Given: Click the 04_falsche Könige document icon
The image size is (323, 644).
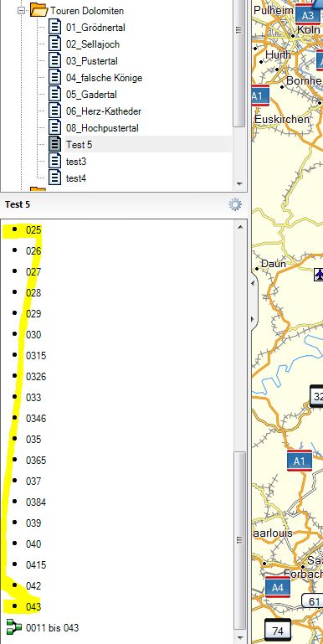Looking at the screenshot, I should click(x=54, y=78).
